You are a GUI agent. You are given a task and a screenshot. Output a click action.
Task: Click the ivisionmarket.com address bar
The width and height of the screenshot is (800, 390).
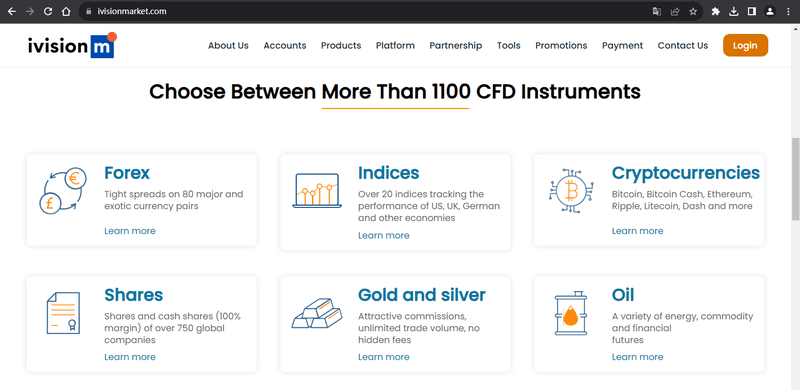click(x=357, y=11)
